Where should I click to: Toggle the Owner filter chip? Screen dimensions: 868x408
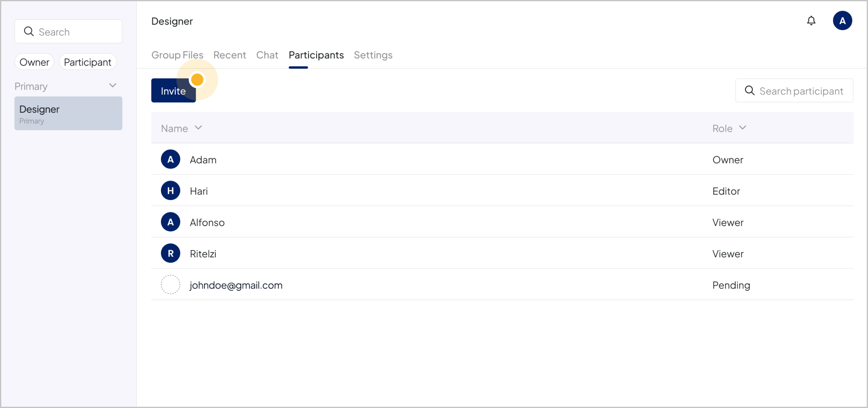pyautogui.click(x=34, y=62)
